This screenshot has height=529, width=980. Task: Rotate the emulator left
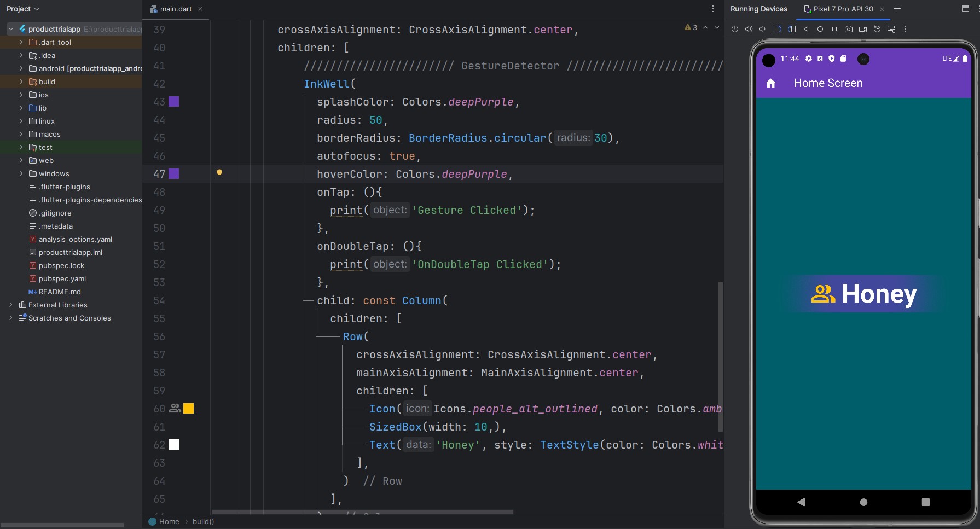[x=777, y=29]
